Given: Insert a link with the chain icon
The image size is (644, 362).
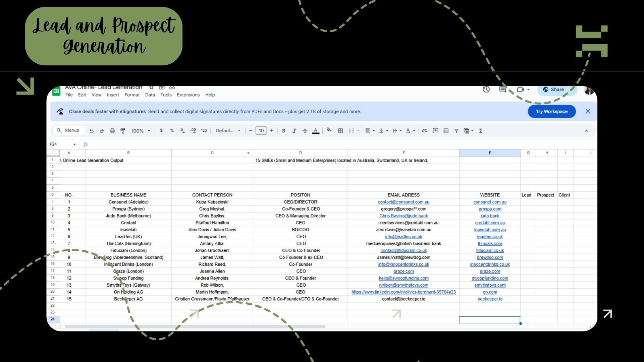Looking at the screenshot, I should click(425, 131).
